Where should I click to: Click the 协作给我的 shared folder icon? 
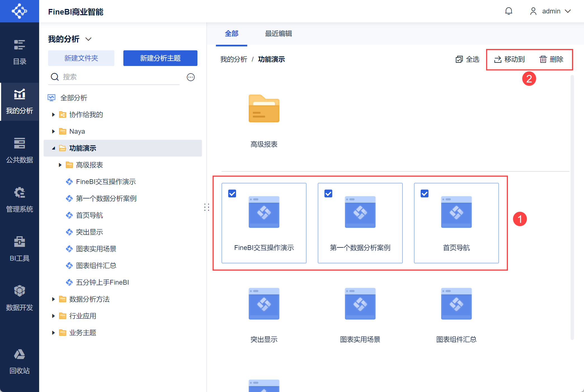pos(63,115)
